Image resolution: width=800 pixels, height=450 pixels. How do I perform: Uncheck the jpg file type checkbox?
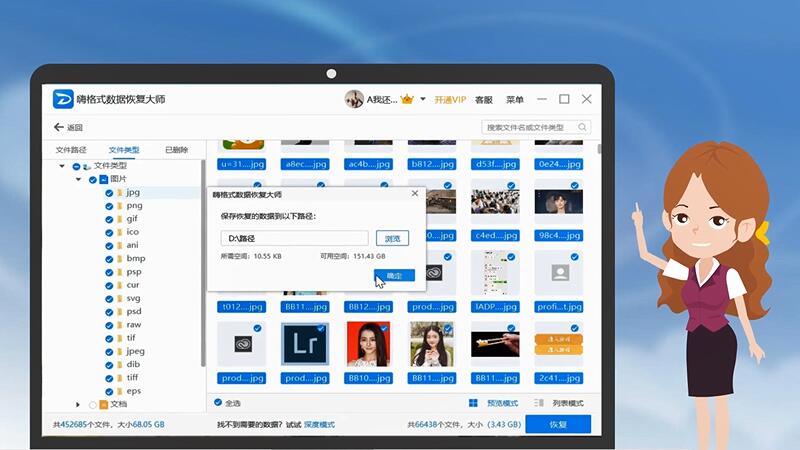point(109,193)
